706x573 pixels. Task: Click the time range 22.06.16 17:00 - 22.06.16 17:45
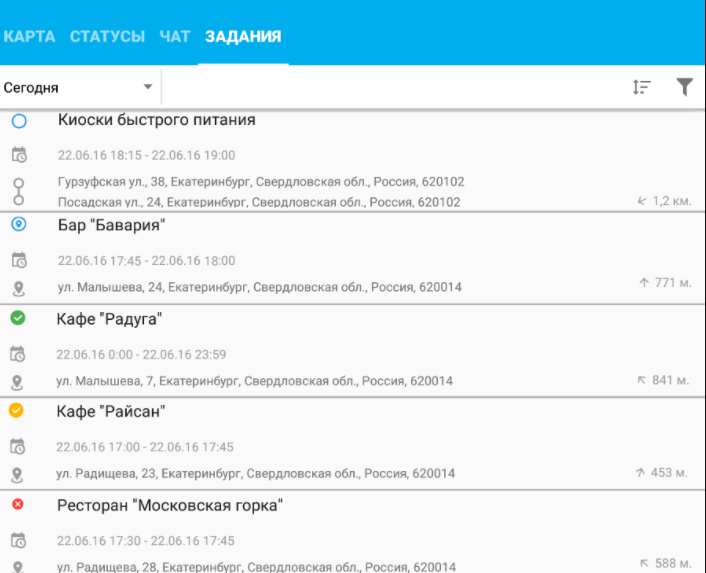coord(145,447)
